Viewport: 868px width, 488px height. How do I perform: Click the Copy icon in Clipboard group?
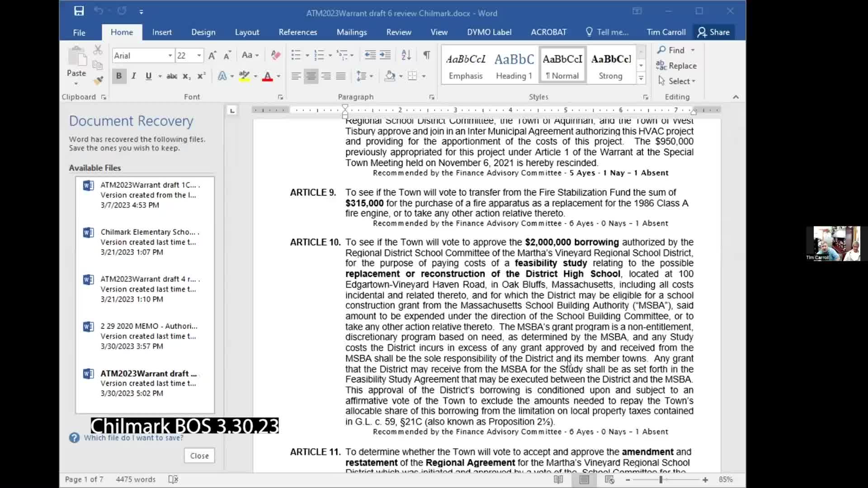pos(98,65)
